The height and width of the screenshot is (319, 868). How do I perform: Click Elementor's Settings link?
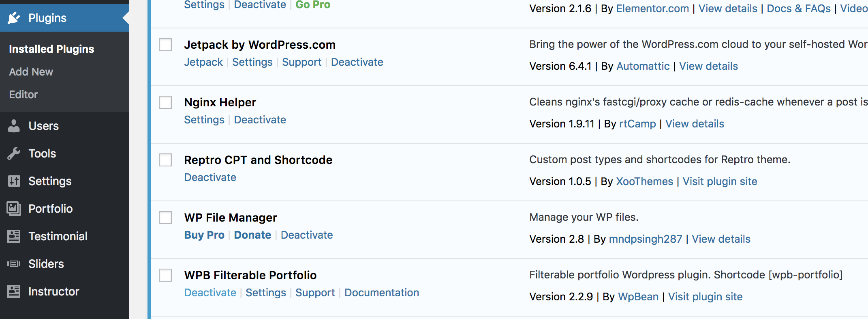point(204,4)
